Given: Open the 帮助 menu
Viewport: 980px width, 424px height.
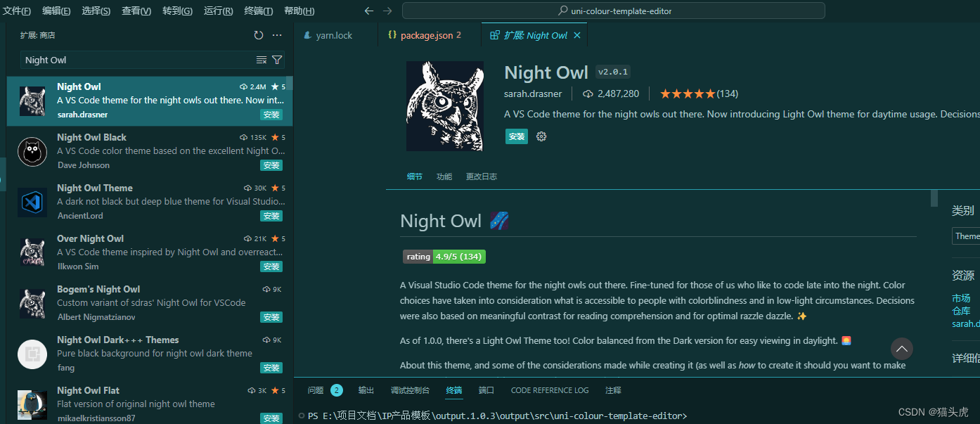Looking at the screenshot, I should pos(299,11).
